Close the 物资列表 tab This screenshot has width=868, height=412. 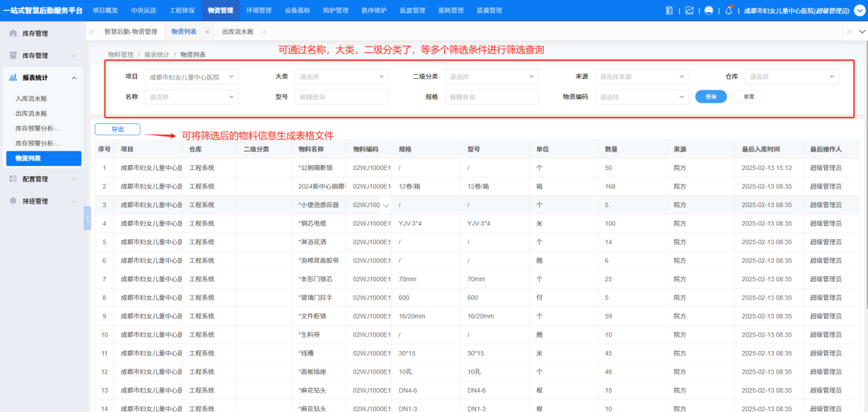pyautogui.click(x=208, y=32)
